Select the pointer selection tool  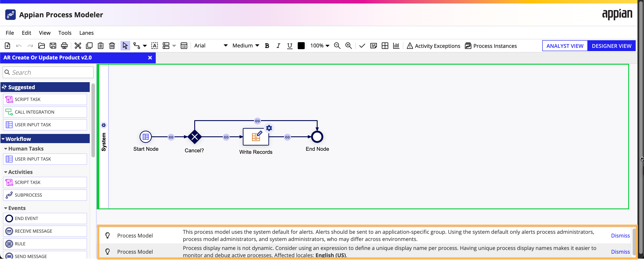(125, 46)
